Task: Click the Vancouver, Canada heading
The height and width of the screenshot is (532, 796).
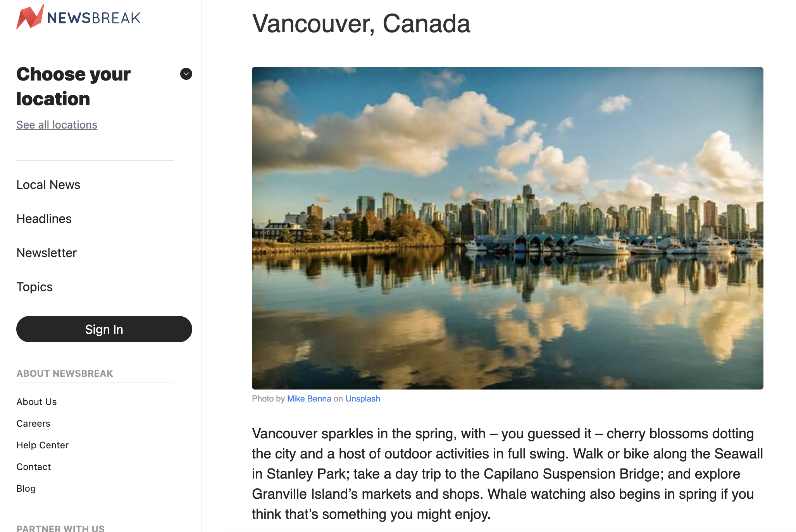Action: (361, 24)
